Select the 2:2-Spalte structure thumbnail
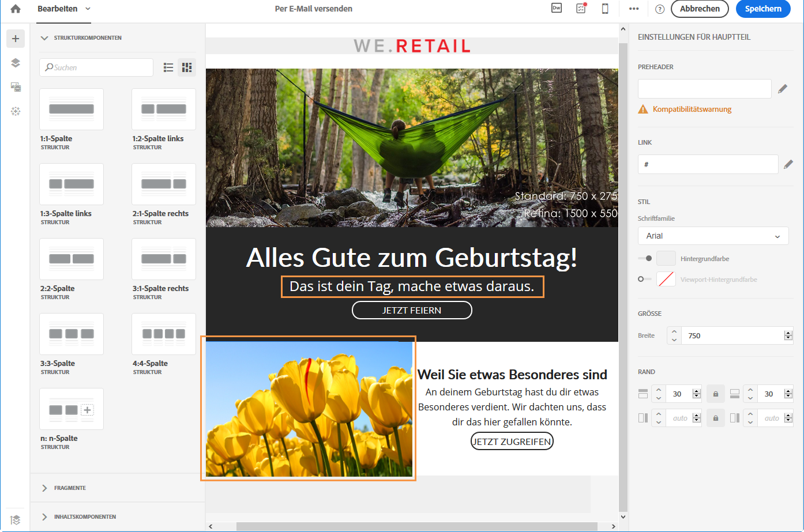 (x=72, y=259)
